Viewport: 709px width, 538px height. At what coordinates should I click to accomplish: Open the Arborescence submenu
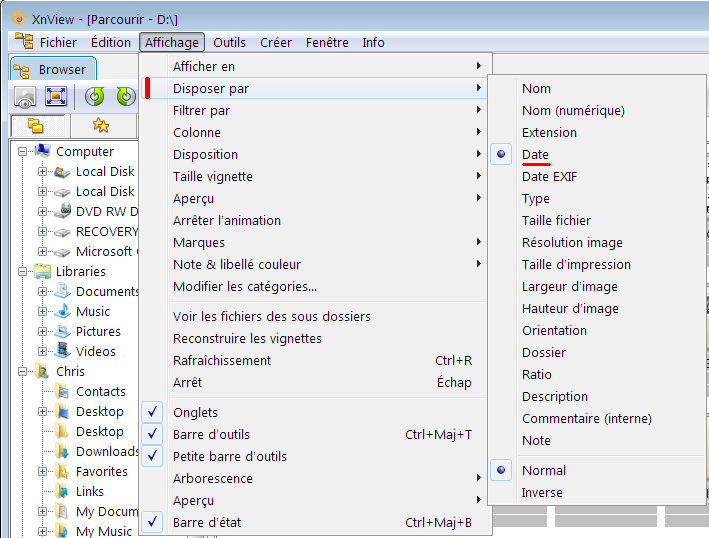[x=315, y=478]
